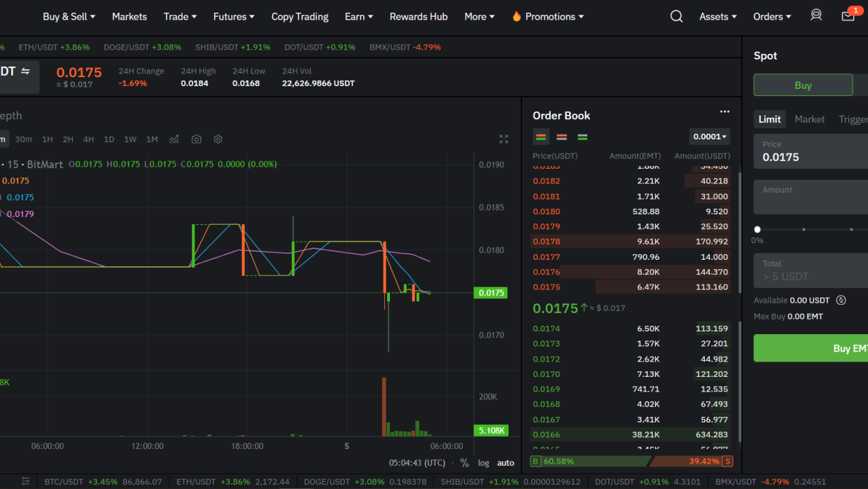The height and width of the screenshot is (489, 868).
Task: Take a chart snapshot with camera icon
Action: pyautogui.click(x=196, y=139)
